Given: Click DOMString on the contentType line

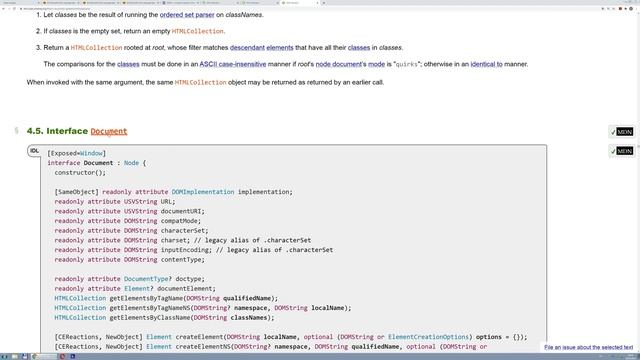Looking at the screenshot, I should (x=141, y=260).
